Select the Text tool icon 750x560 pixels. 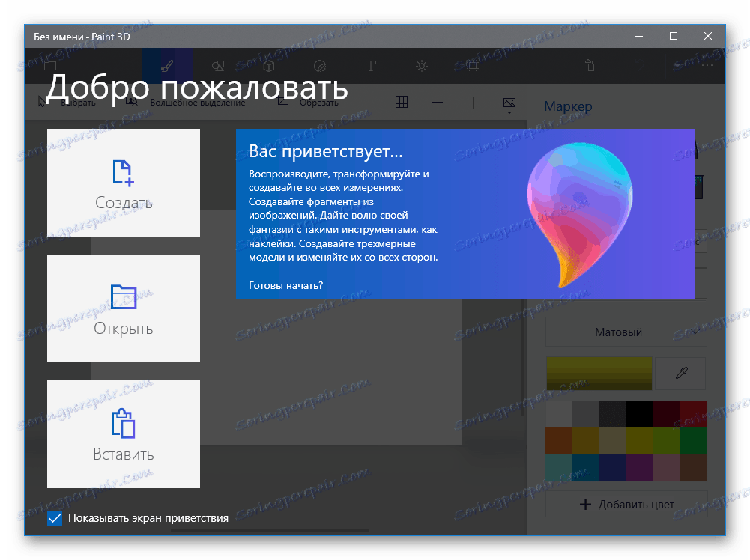(x=371, y=65)
